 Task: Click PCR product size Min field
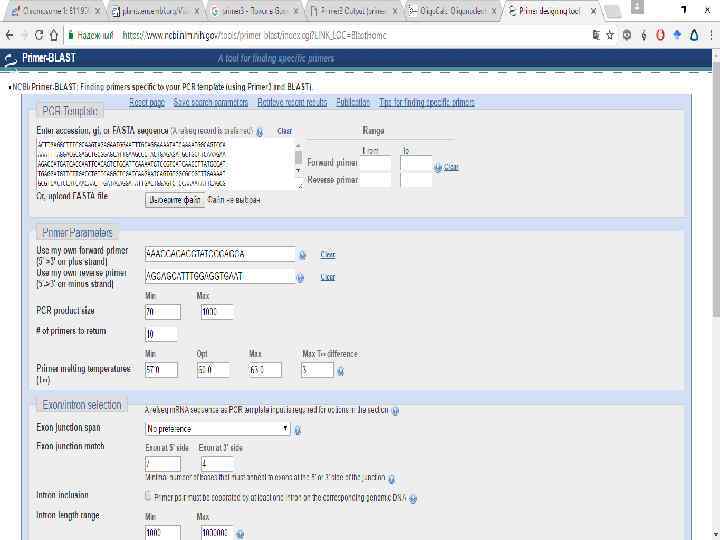point(163,312)
